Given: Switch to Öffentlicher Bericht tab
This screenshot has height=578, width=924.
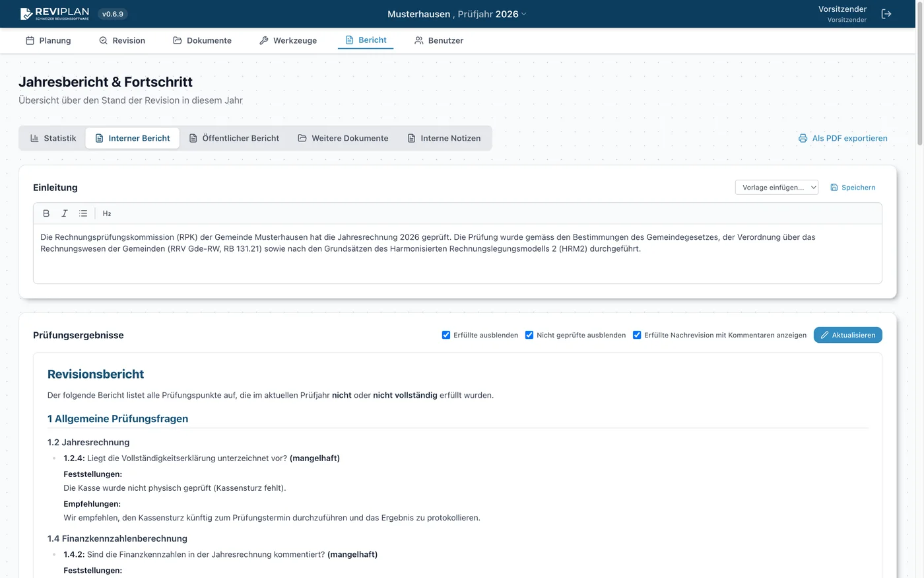Looking at the screenshot, I should point(234,138).
